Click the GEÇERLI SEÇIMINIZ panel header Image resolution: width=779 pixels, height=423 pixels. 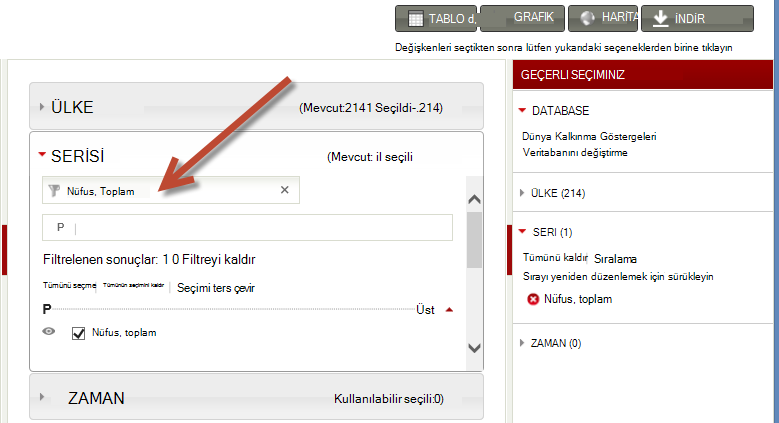(x=643, y=75)
